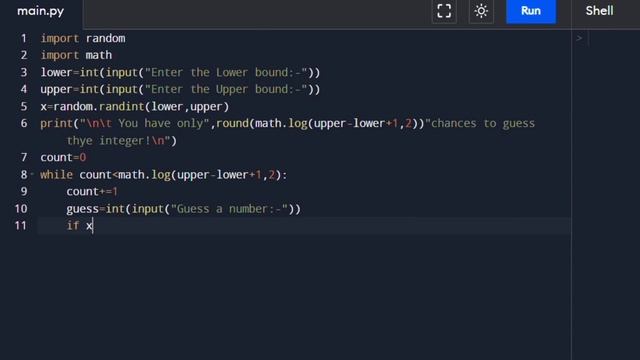The height and width of the screenshot is (360, 640).
Task: Click line number 6 in the gutter
Action: 24,123
